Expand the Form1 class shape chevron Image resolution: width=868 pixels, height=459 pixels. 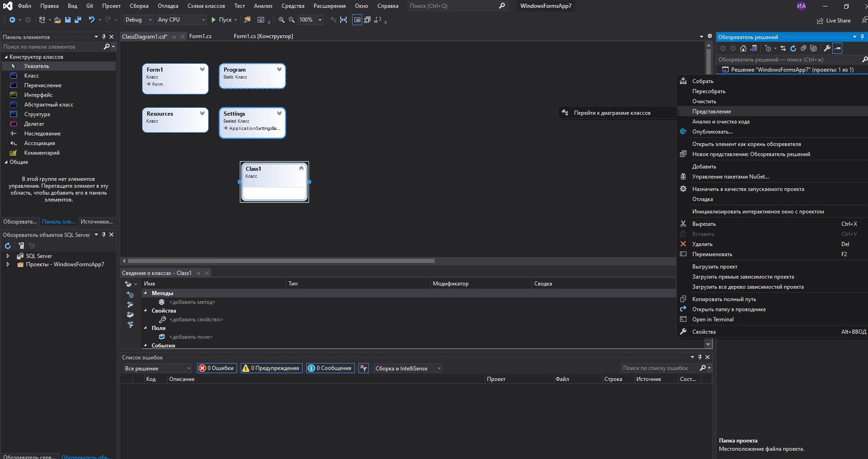coord(202,69)
